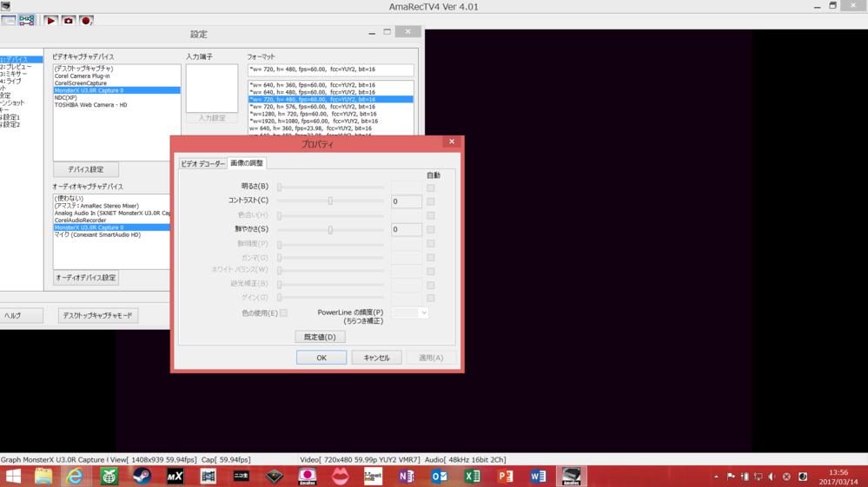This screenshot has width=868, height=487.
Task: Click the 鮮やかさ value input field
Action: click(406, 230)
